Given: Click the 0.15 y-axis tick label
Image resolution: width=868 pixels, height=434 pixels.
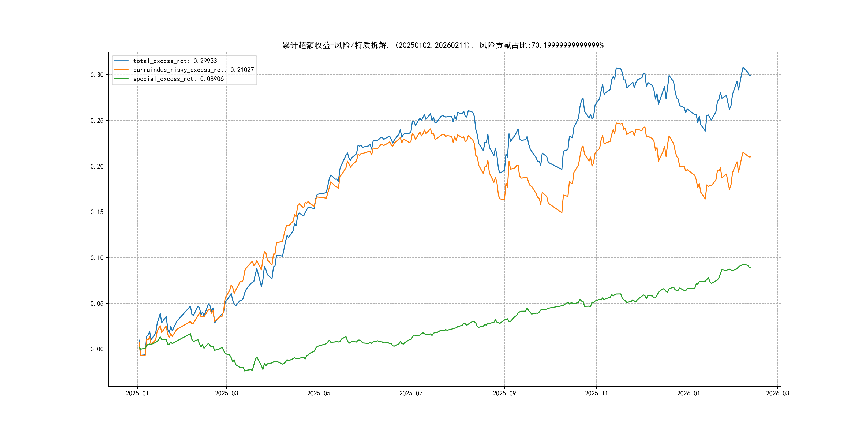Looking at the screenshot, I should click(97, 212).
